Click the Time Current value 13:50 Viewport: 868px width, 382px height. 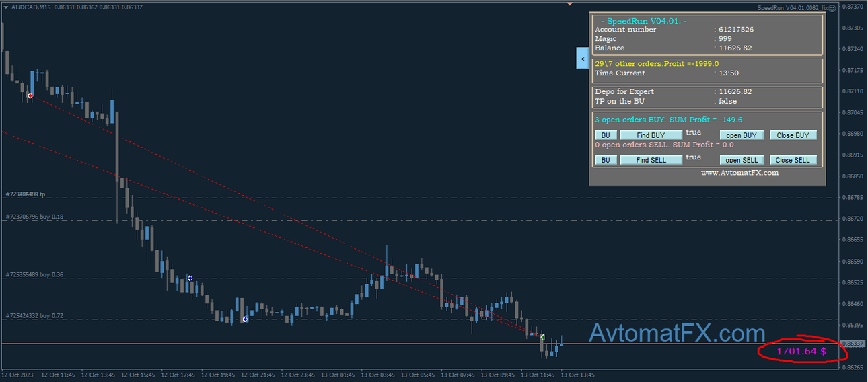point(729,73)
